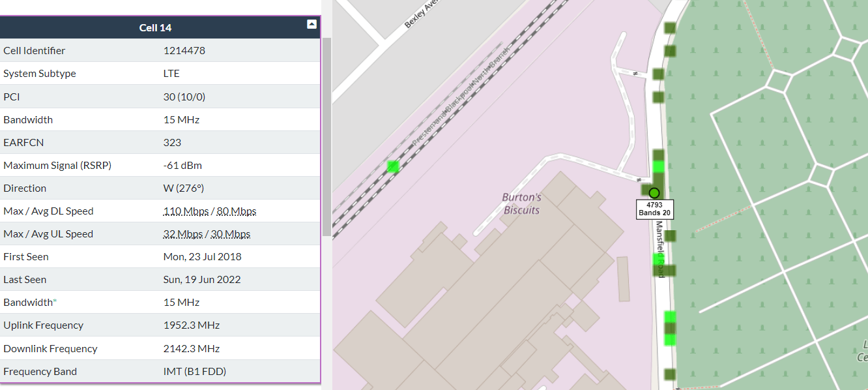This screenshot has height=390, width=868.
Task: Open the 32 Mbps / 30 Mbps UL speed link
Action: click(x=207, y=233)
